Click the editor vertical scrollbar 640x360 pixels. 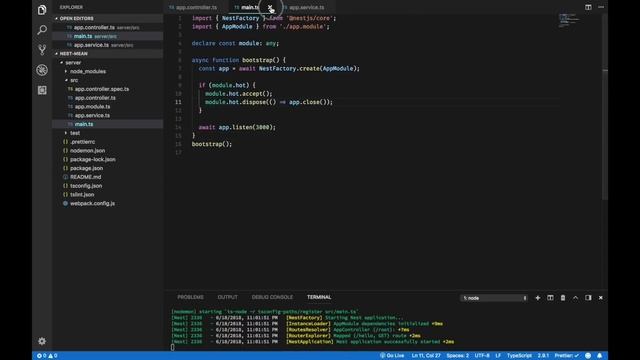(605, 106)
